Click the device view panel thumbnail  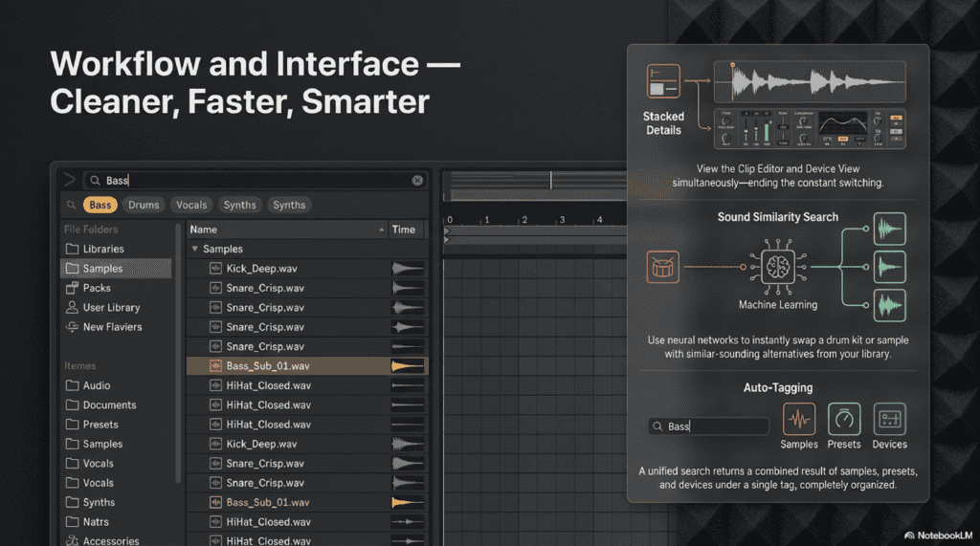pyautogui.click(x=810, y=129)
